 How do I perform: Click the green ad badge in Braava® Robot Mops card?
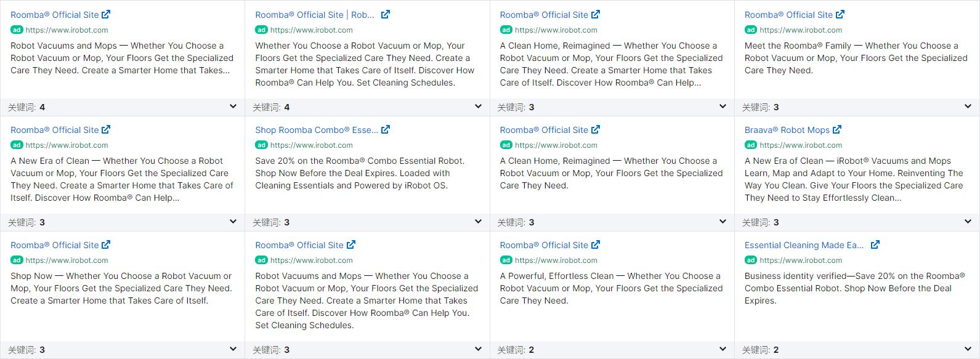coord(751,145)
